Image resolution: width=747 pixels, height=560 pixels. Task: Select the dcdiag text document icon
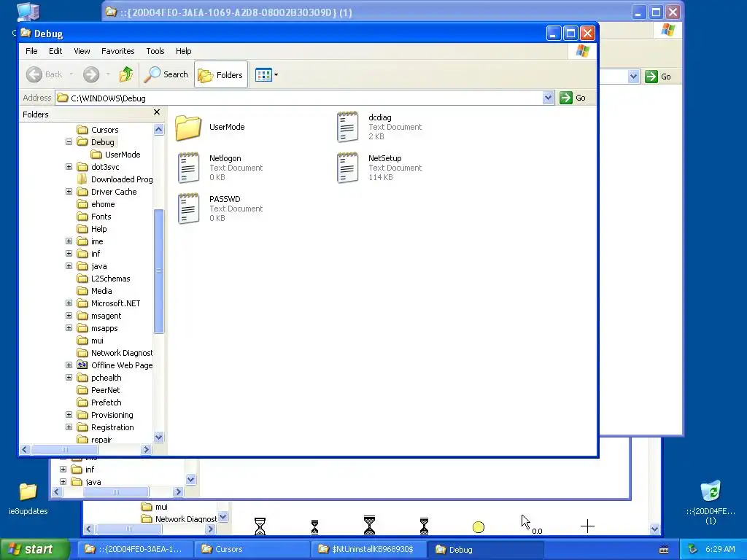tap(347, 127)
